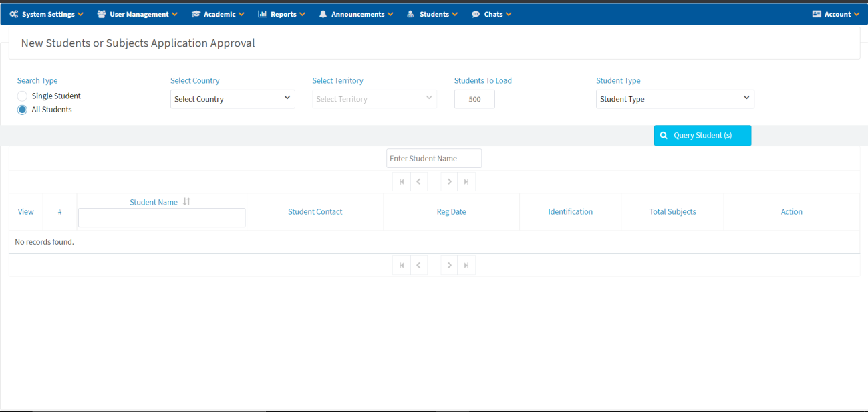Go to first page in bottom paginator
Image resolution: width=868 pixels, height=412 pixels.
[x=402, y=266]
